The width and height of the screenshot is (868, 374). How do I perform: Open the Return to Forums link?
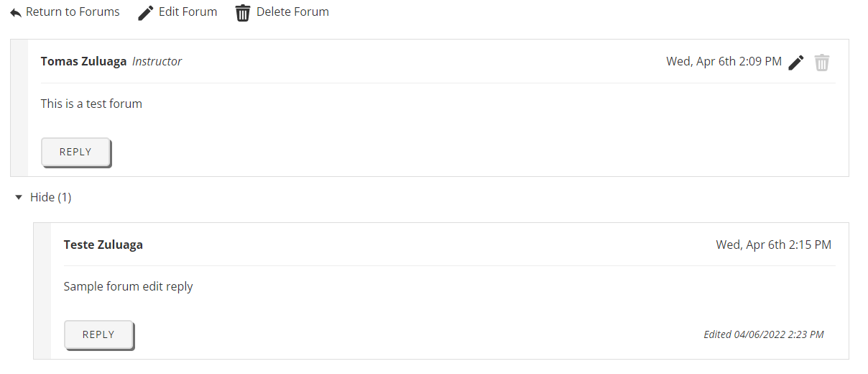pos(73,12)
